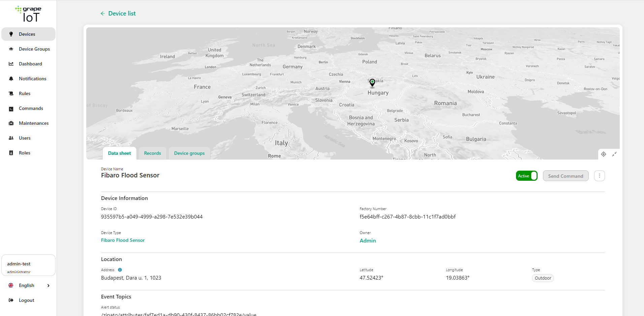Click the Fibaro Flood Sensor device name heading
644x316 pixels.
coord(130,175)
